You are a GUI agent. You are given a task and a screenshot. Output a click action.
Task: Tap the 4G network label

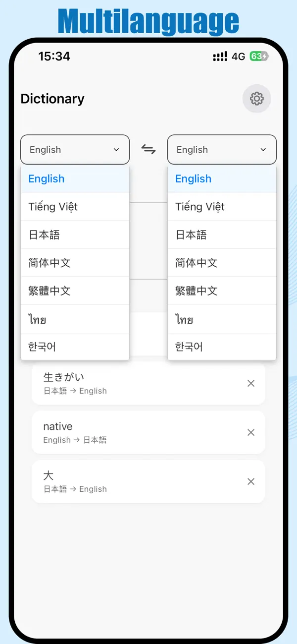point(238,57)
